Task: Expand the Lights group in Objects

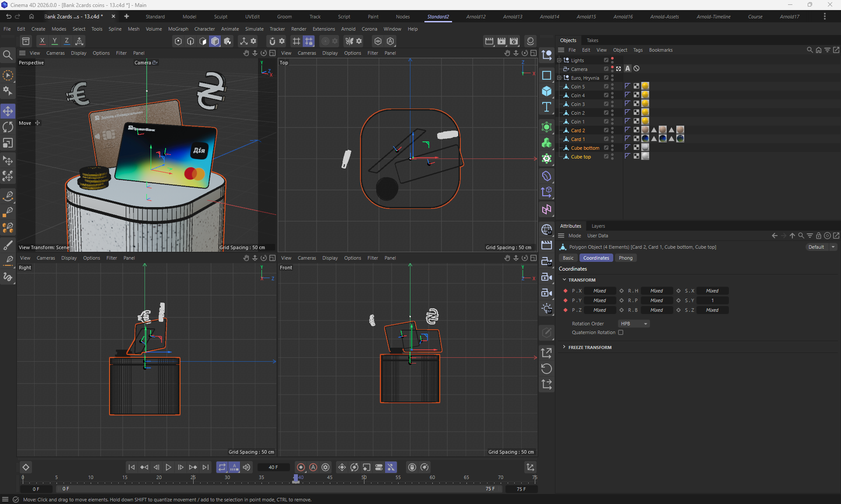Action: pos(559,60)
